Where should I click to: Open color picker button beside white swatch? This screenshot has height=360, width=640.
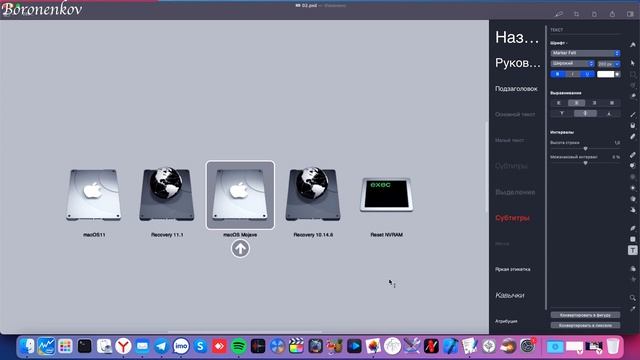pyautogui.click(x=618, y=74)
